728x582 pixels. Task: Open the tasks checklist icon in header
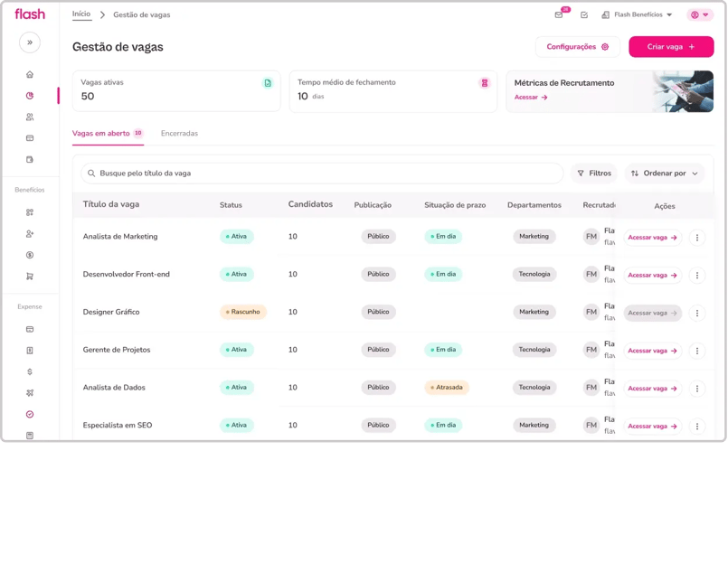pos(584,14)
